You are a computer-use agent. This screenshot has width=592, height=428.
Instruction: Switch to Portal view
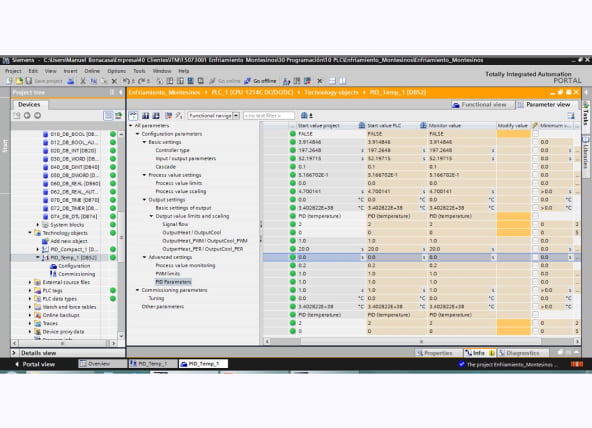click(35, 364)
